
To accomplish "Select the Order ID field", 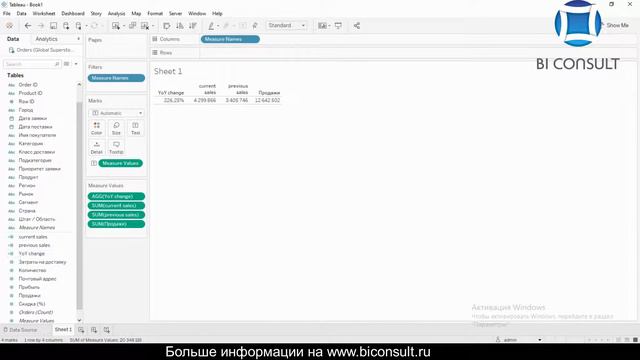I will (28, 84).
